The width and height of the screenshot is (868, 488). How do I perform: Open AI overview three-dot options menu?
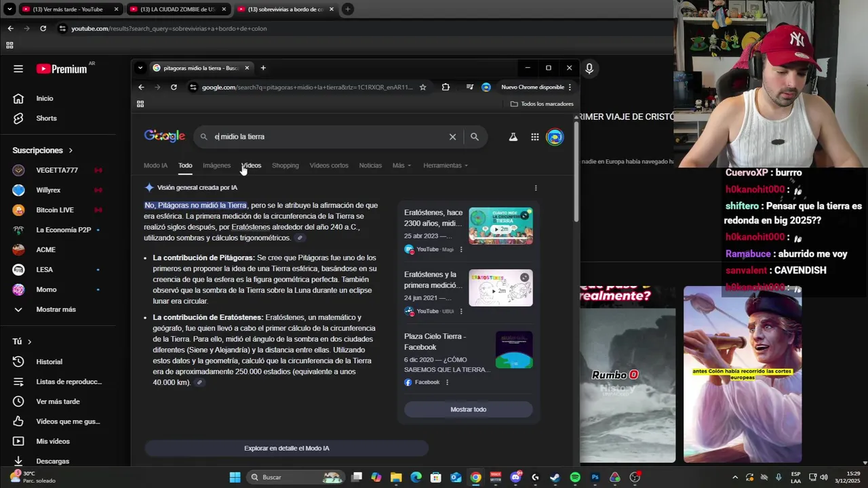click(536, 188)
